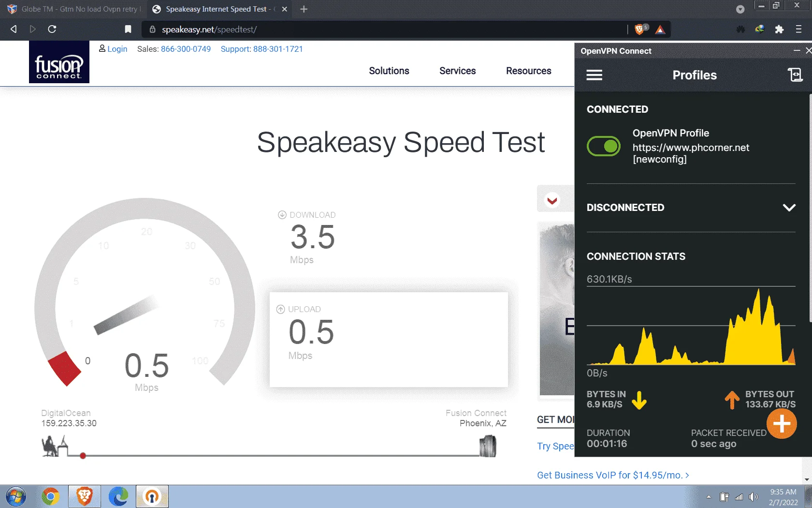
Task: Click the network signal tray icon
Action: pos(739,497)
